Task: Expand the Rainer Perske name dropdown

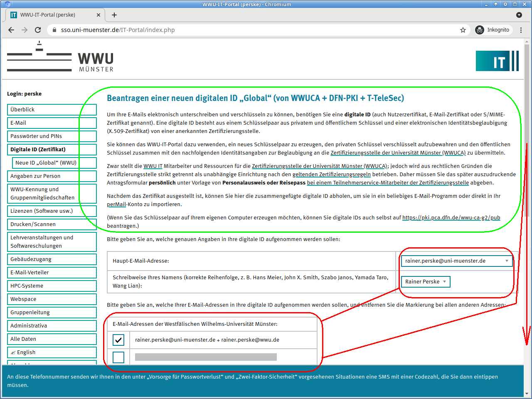Action: [x=425, y=282]
